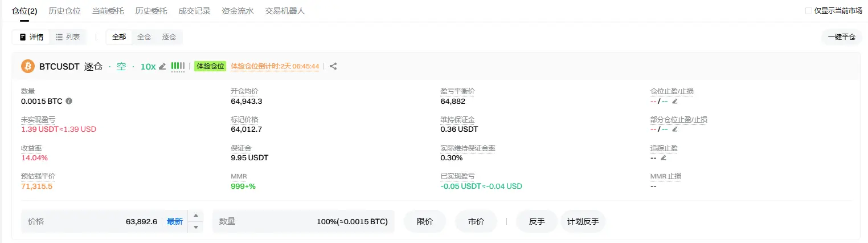This screenshot has width=868, height=243.
Task: Click the 一键平仓 button
Action: pyautogui.click(x=841, y=37)
